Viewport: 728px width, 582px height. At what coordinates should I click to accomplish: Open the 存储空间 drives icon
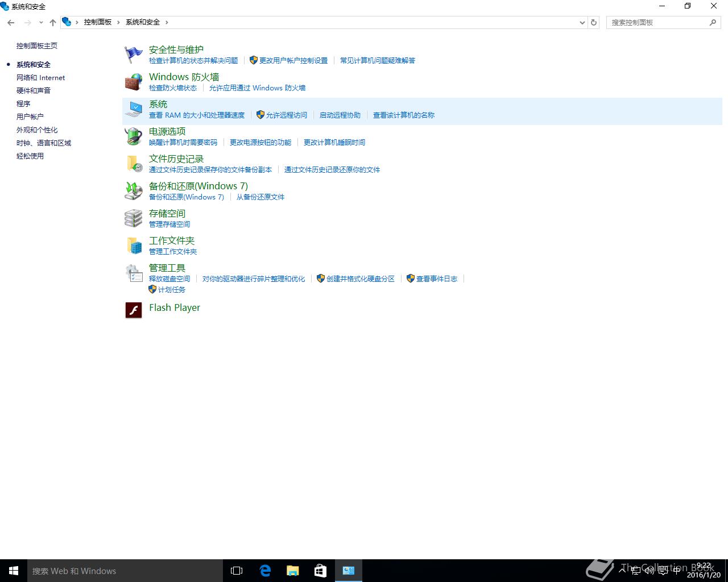tap(134, 218)
